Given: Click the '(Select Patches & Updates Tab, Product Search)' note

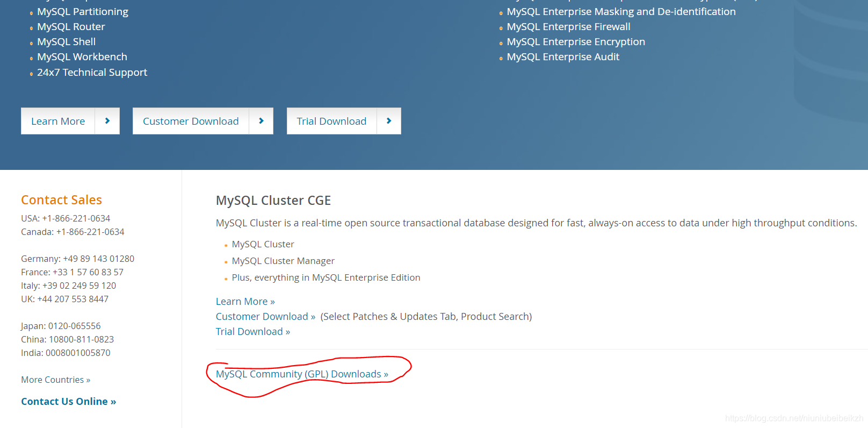Looking at the screenshot, I should [x=426, y=317].
